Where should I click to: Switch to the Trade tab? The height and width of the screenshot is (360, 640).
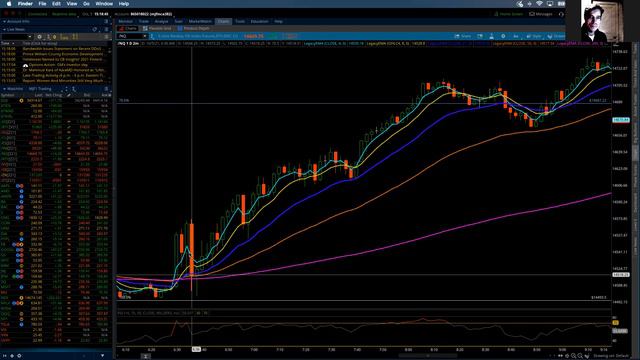pos(144,21)
